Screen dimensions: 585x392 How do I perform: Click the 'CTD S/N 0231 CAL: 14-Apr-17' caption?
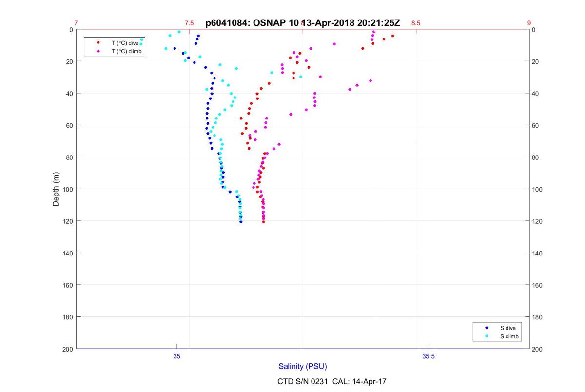tap(332, 381)
